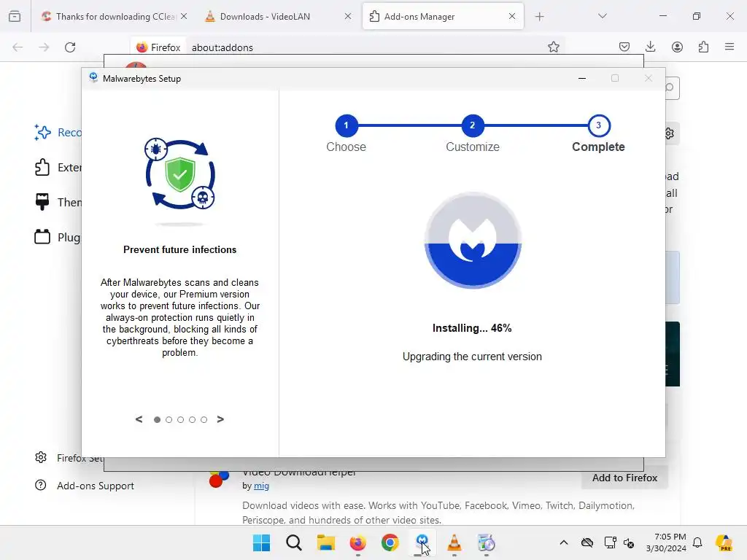Viewport: 747px width, 560px height.
Task: Click step 3 Complete circle
Action: pyautogui.click(x=599, y=125)
